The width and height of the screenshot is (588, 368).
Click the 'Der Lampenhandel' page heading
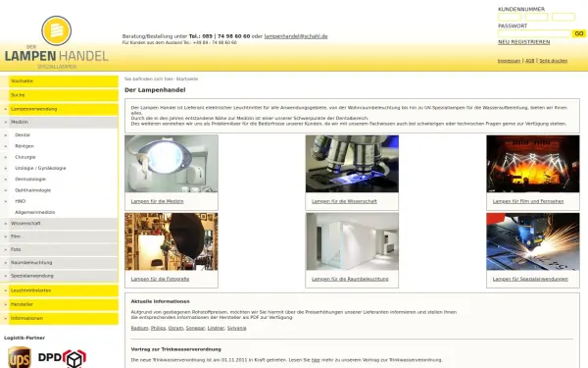pos(155,90)
